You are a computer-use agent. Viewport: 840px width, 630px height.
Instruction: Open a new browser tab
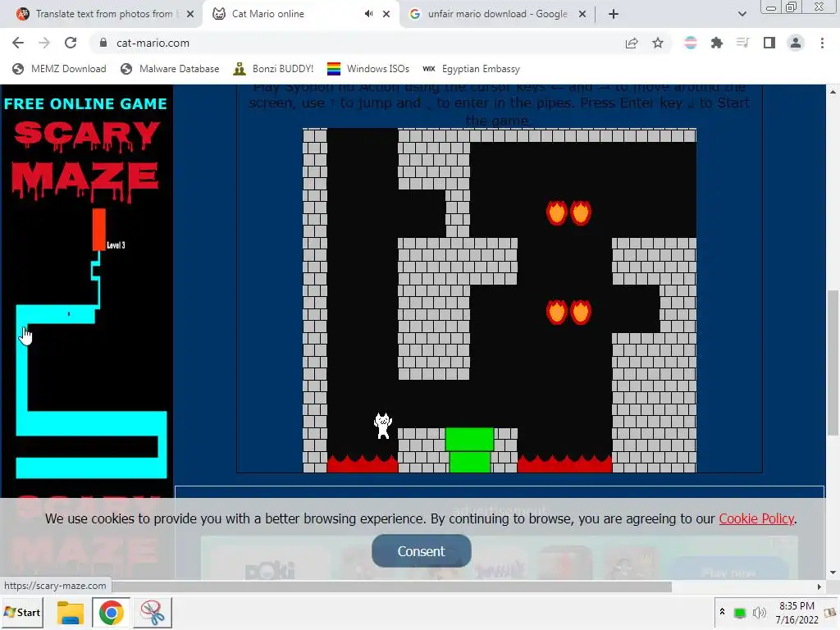pyautogui.click(x=614, y=14)
